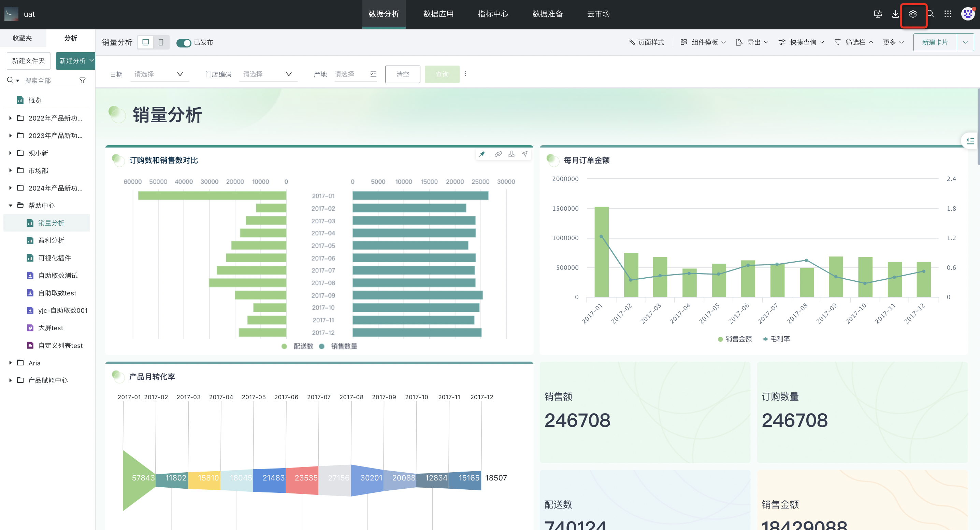Export the 订购数和销售数对比 card

coord(512,154)
